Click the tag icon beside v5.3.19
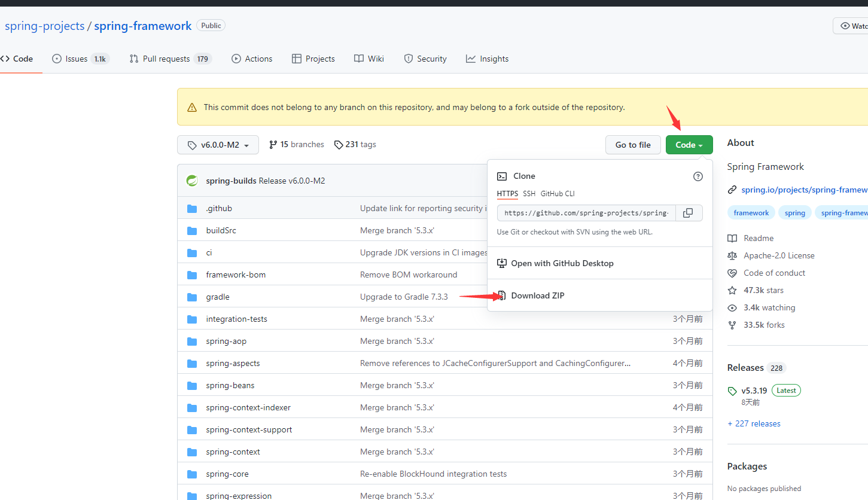Viewport: 868px width, 500px height. click(x=732, y=391)
